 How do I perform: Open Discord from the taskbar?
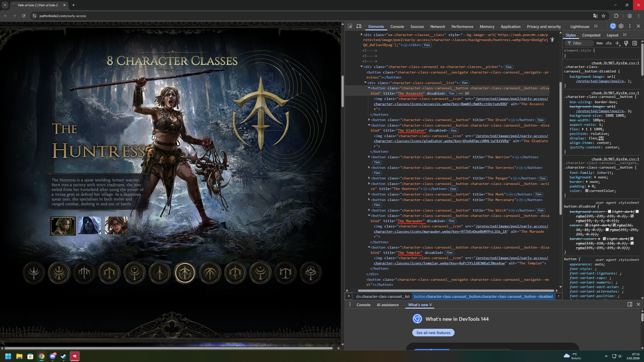click(53, 356)
